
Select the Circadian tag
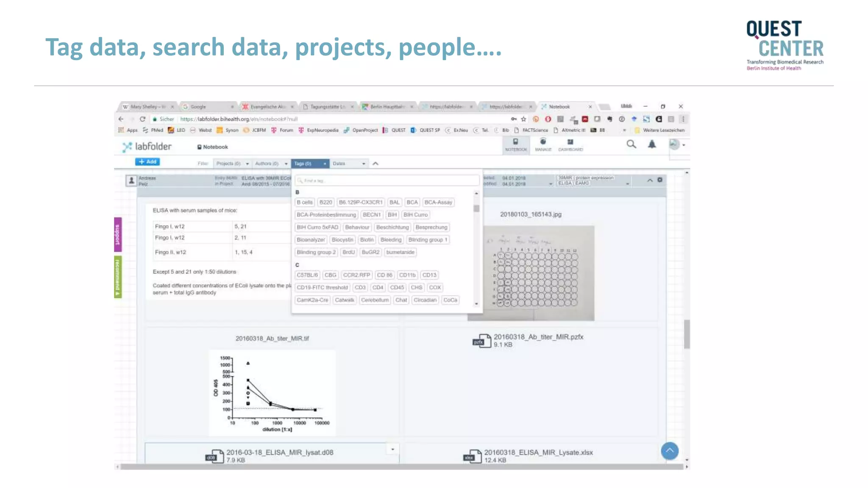coord(425,300)
